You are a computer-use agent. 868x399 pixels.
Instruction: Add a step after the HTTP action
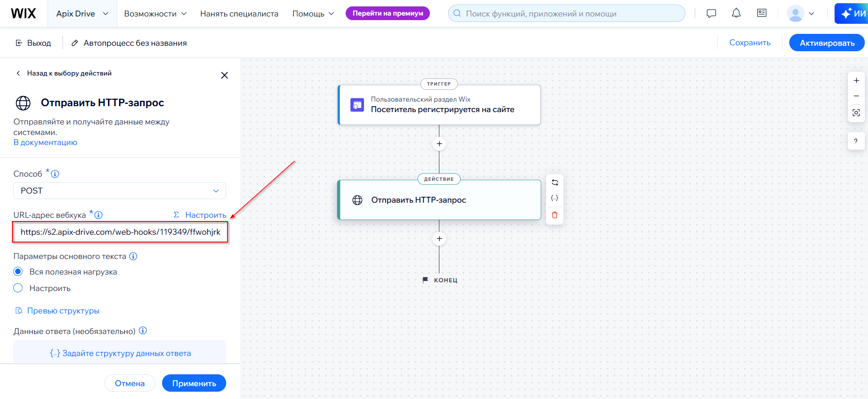[x=439, y=239]
